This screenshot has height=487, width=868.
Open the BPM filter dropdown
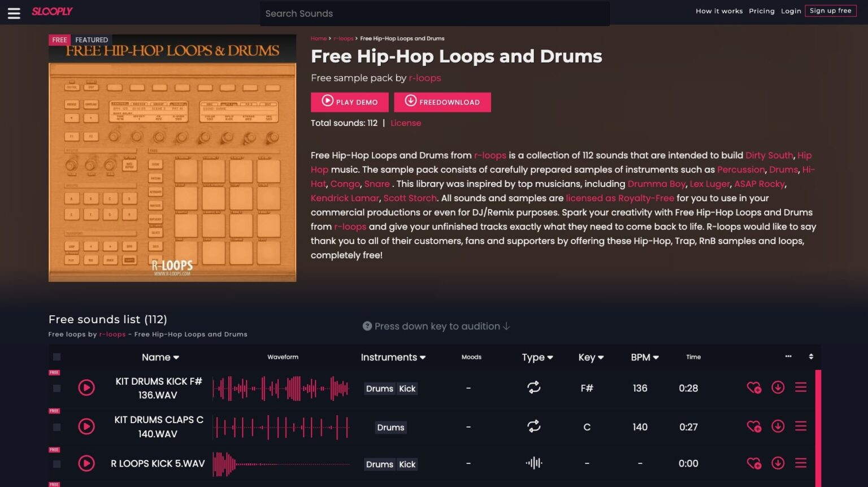tap(644, 357)
